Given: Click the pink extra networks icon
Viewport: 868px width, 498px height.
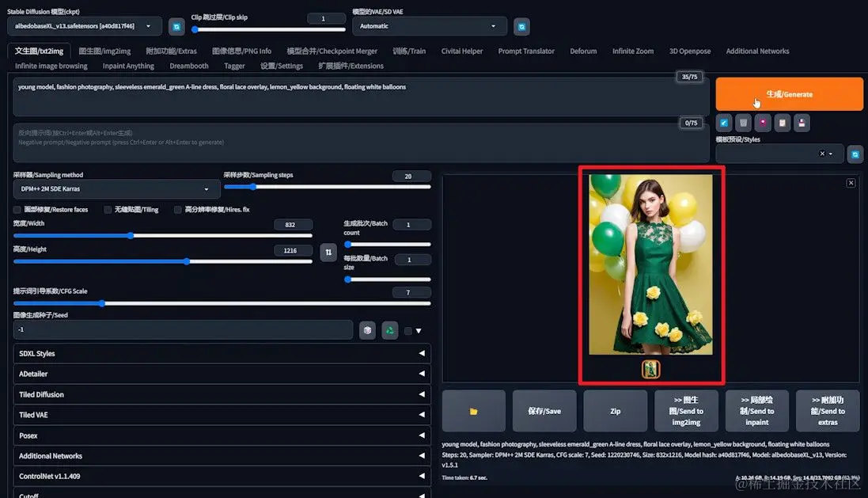Looking at the screenshot, I should pyautogui.click(x=763, y=123).
